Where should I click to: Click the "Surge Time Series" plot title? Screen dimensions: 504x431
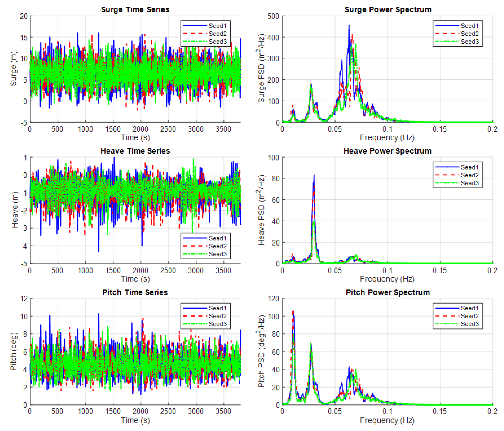(x=135, y=10)
